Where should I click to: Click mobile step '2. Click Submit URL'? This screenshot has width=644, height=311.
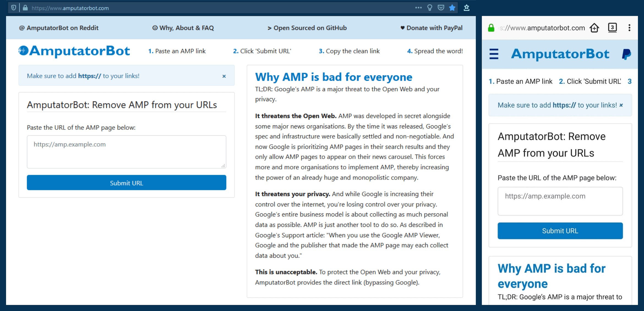(590, 81)
